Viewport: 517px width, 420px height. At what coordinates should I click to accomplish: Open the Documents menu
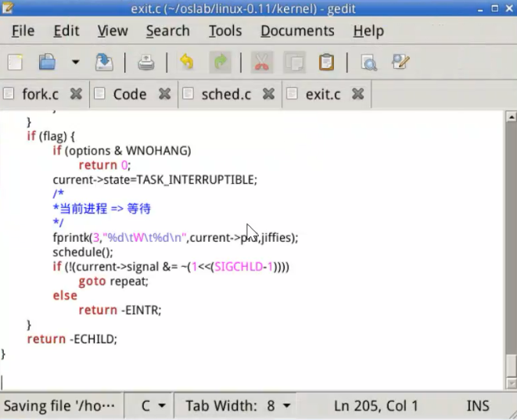click(297, 31)
